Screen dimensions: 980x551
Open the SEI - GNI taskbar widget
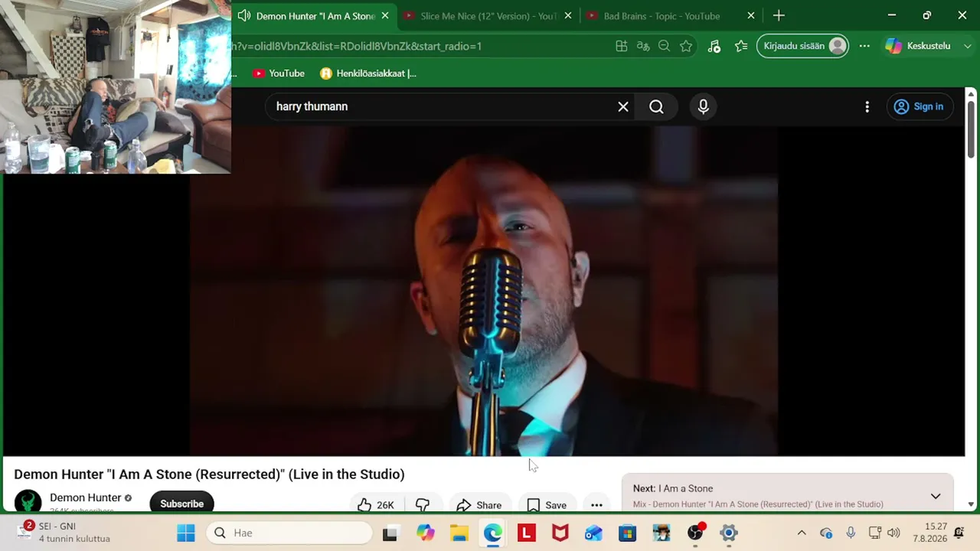pos(66,533)
